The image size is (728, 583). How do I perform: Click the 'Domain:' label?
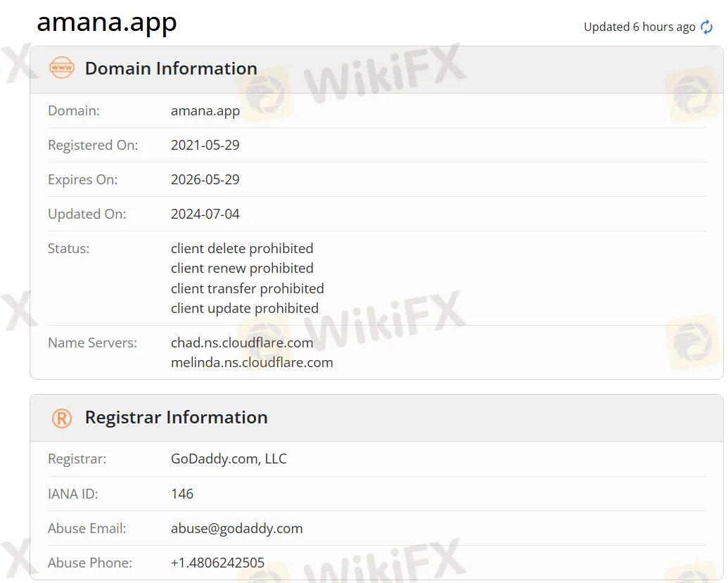(x=74, y=110)
